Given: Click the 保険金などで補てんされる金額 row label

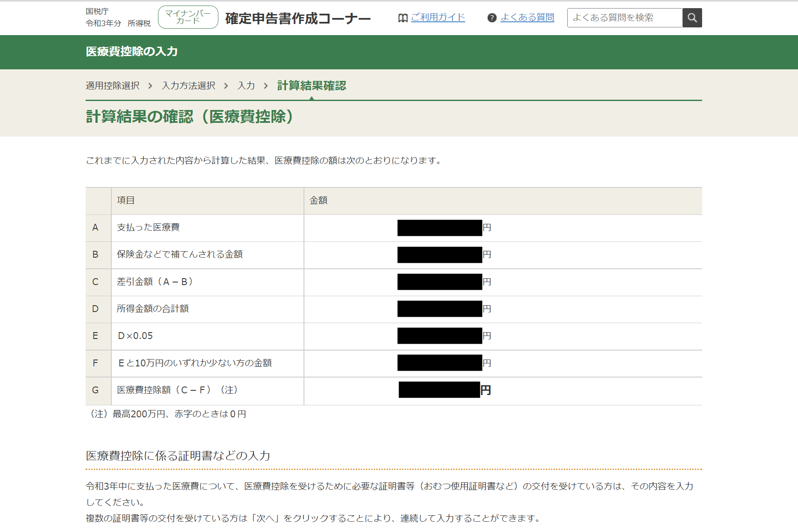Looking at the screenshot, I should (x=180, y=254).
